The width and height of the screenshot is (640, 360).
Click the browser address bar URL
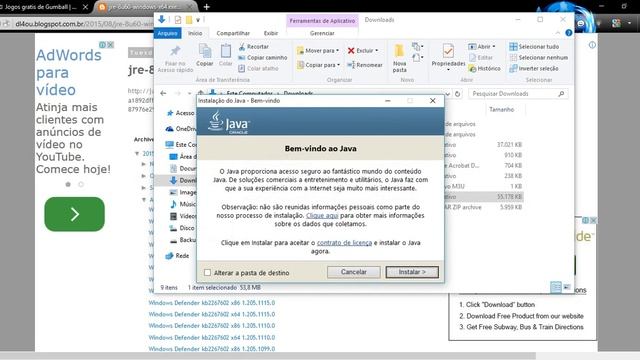[x=84, y=24]
